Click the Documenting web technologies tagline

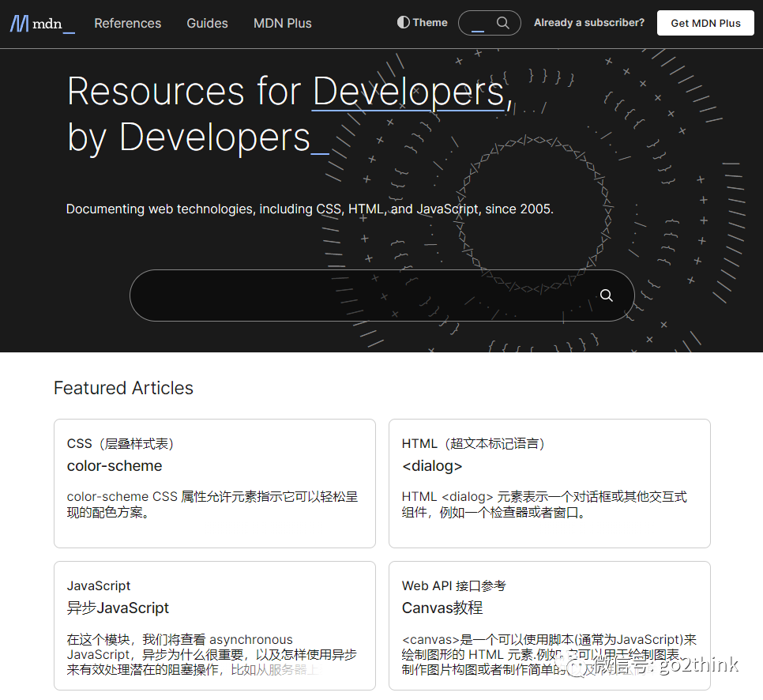pos(310,209)
